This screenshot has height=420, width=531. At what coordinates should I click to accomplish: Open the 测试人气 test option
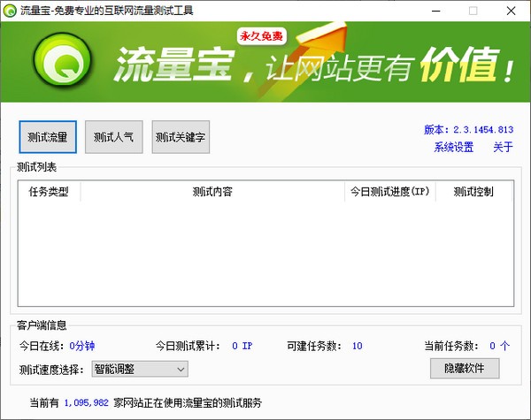point(114,137)
